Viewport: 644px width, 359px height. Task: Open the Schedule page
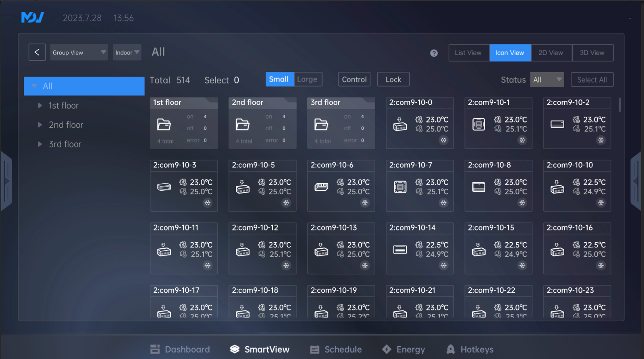[x=336, y=349]
